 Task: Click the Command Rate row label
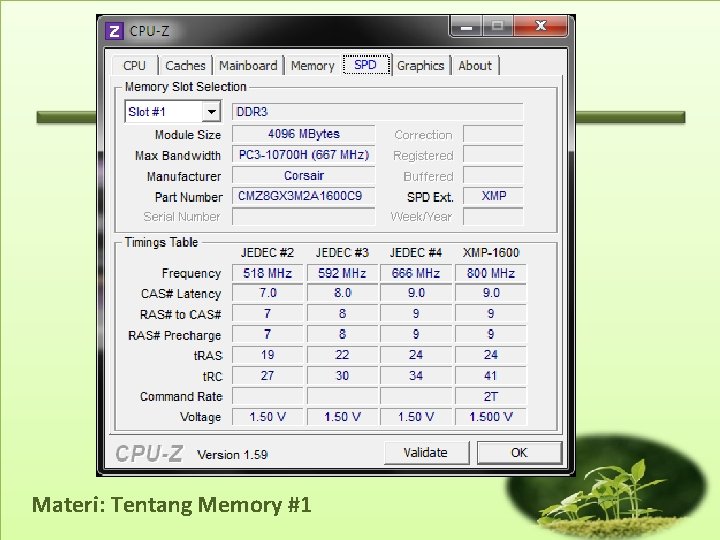pyautogui.click(x=181, y=397)
